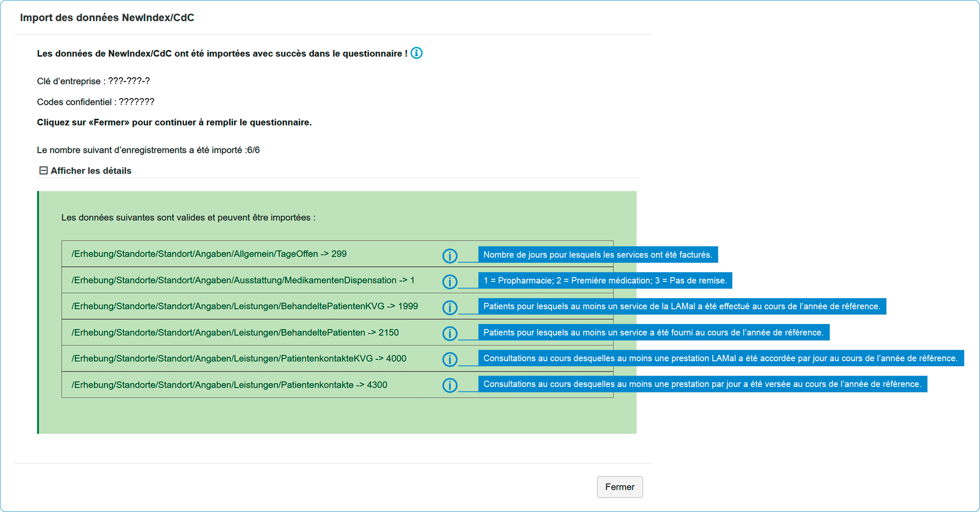Viewport: 980px width, 512px height.
Task: Click info icon in Patientenkontakte -> 4300 row
Action: click(449, 385)
